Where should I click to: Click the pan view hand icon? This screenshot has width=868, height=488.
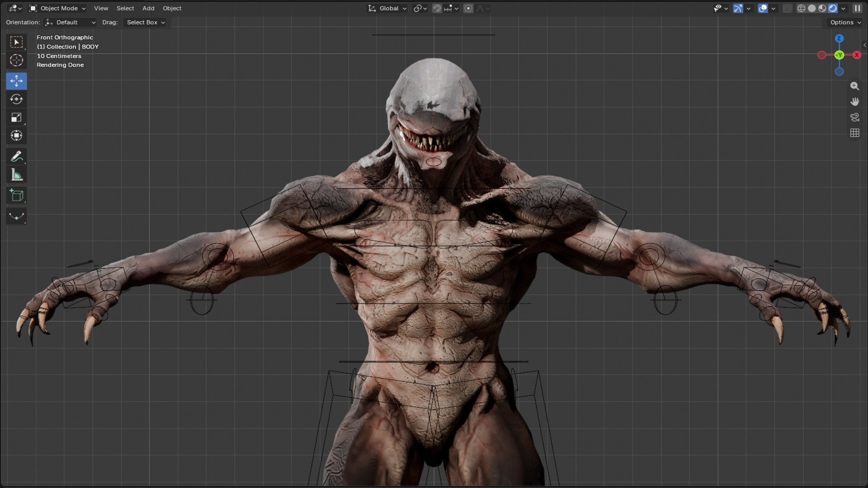click(x=854, y=102)
